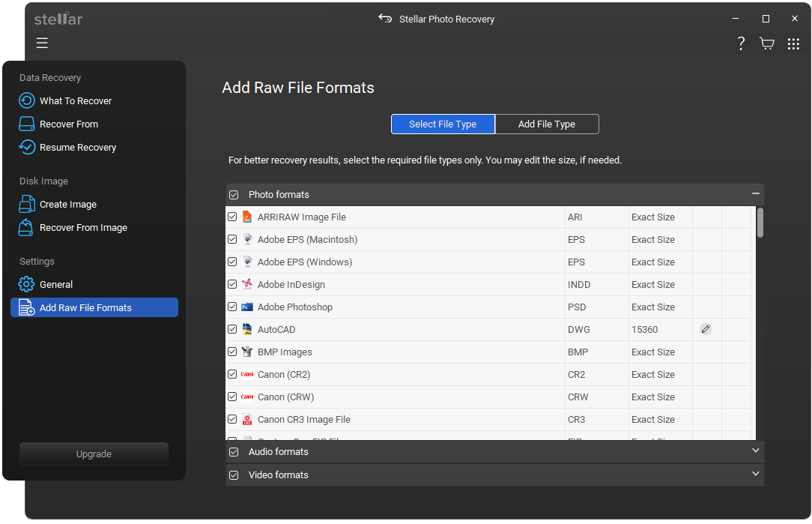Select Add Raw File Formats in sidebar
The height and width of the screenshot is (524, 812).
[x=94, y=307]
